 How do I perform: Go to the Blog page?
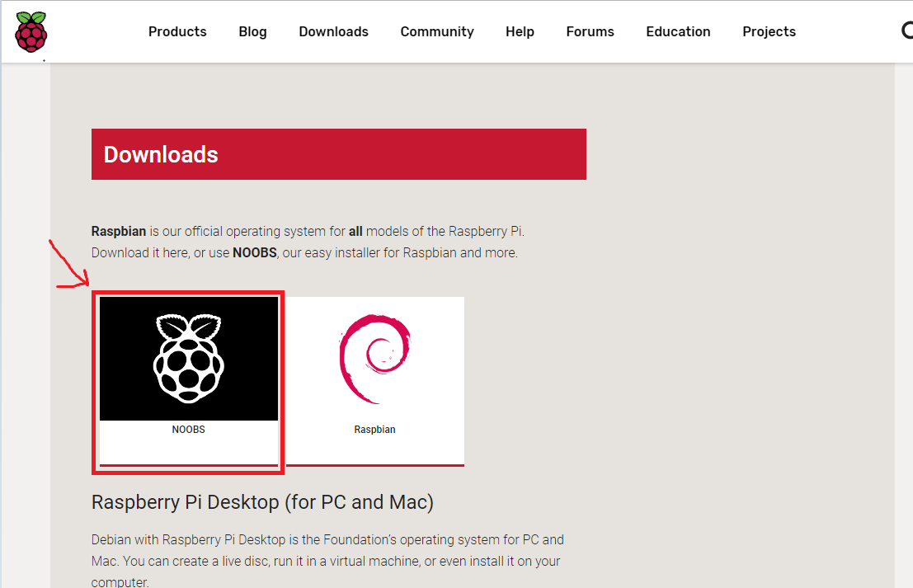tap(252, 31)
